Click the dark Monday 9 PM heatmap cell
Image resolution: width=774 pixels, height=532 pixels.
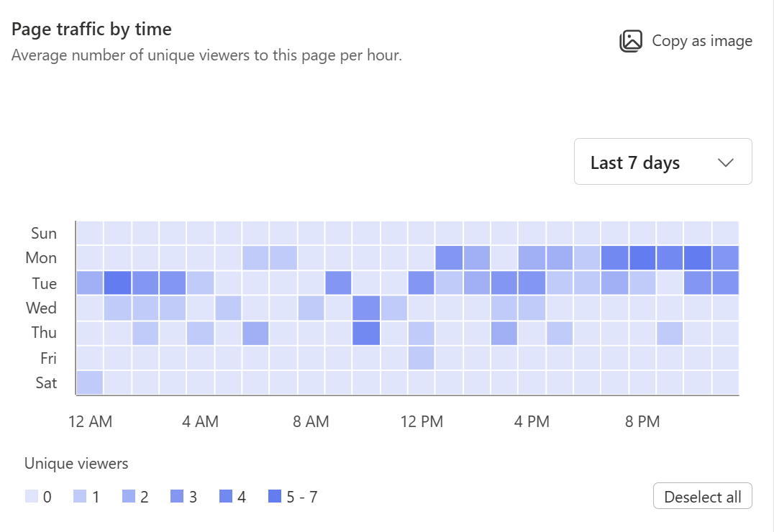[670, 257]
